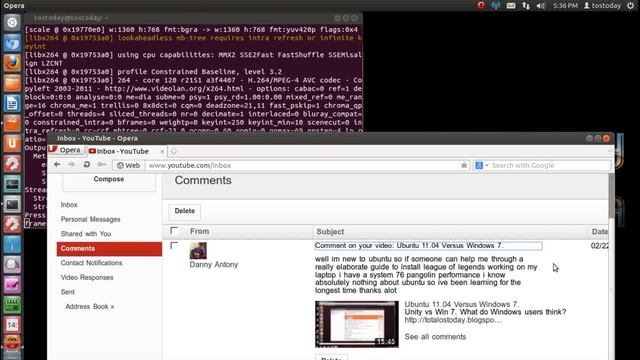Image resolution: width=640 pixels, height=360 pixels.
Task: Click the Comments page heading
Action: [203, 180]
